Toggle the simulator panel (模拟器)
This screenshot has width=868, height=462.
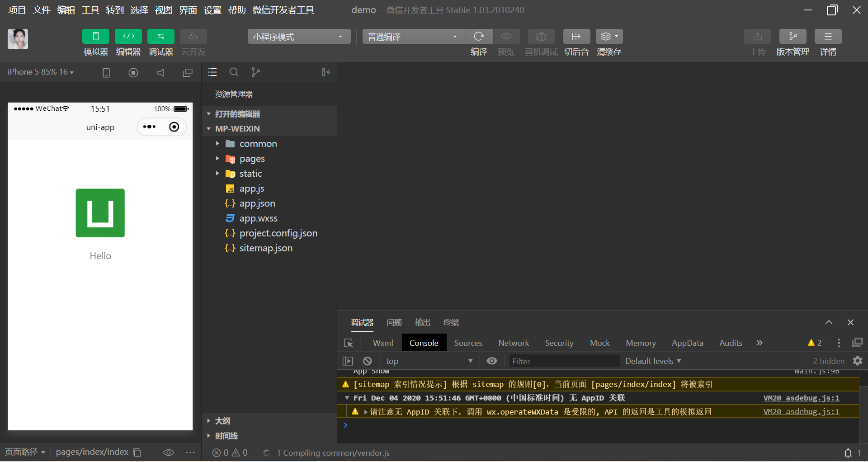click(95, 37)
